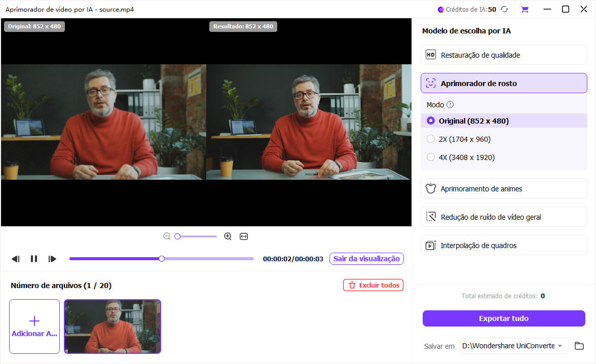Click Excluir todos button
Image resolution: width=596 pixels, height=364 pixels.
(373, 285)
